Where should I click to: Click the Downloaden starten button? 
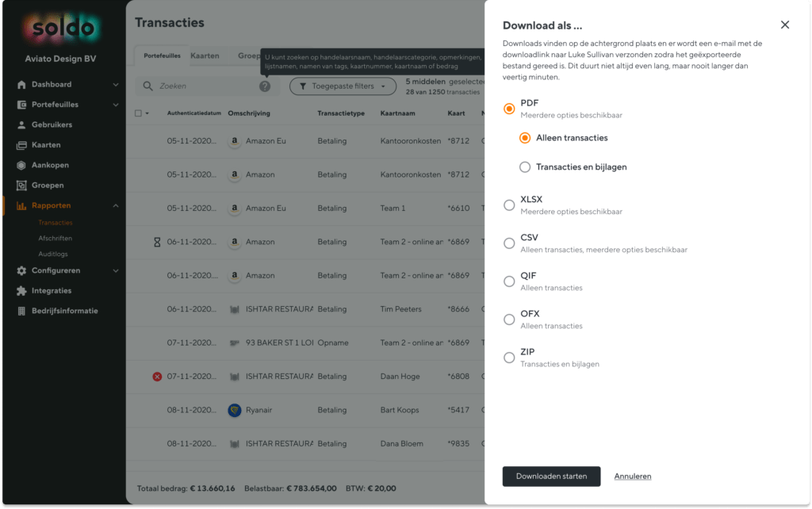pyautogui.click(x=552, y=476)
